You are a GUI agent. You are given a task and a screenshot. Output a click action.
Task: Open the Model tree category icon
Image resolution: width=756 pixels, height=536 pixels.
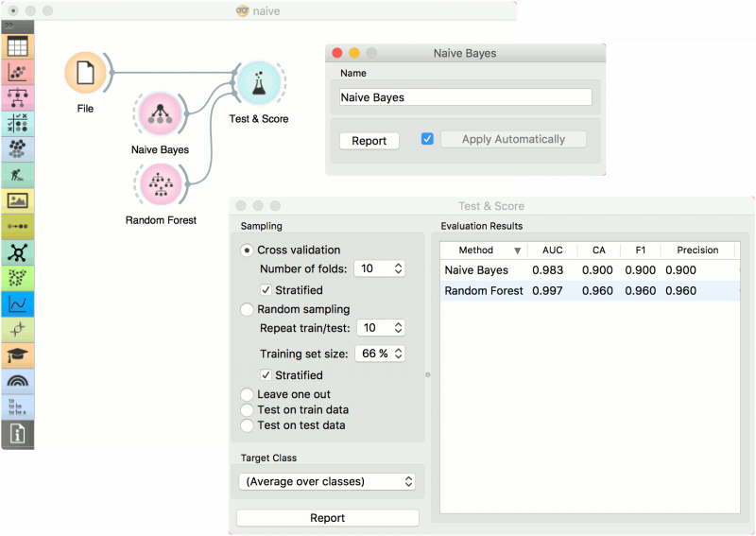[17, 98]
